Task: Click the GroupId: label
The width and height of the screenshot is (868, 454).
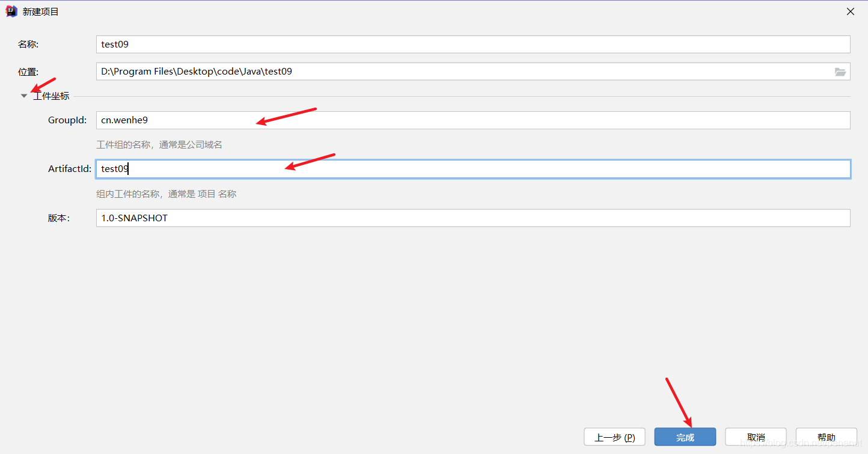Action: 67,120
